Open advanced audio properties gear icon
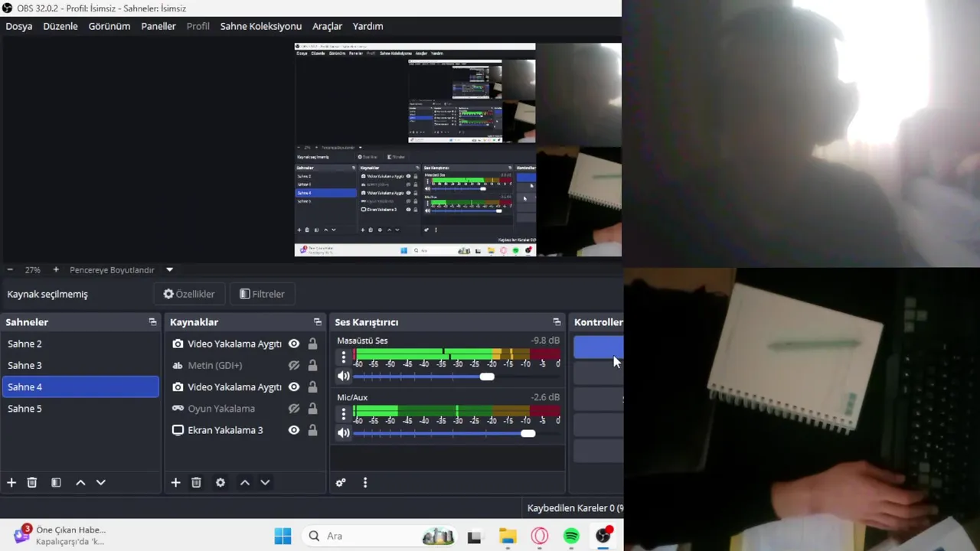The width and height of the screenshot is (980, 551). tap(341, 483)
